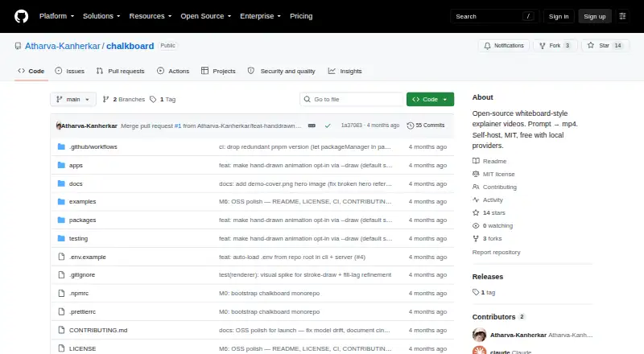Click the LICENSE file icon

pos(61,348)
